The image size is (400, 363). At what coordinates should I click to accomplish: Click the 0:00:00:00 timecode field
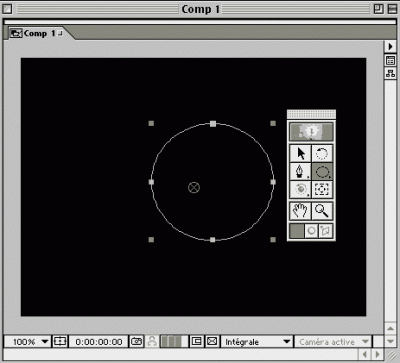tap(99, 342)
